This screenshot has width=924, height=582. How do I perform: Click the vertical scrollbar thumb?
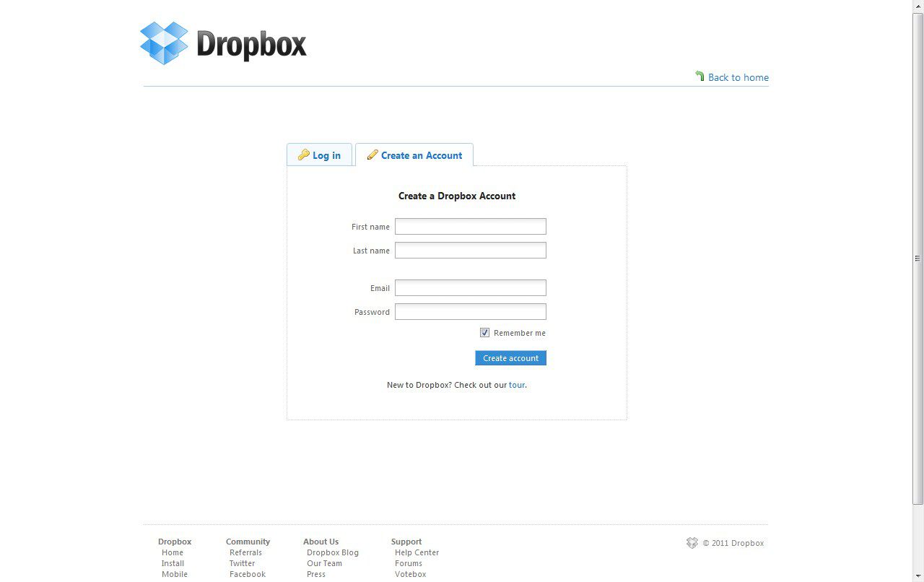[x=918, y=259]
